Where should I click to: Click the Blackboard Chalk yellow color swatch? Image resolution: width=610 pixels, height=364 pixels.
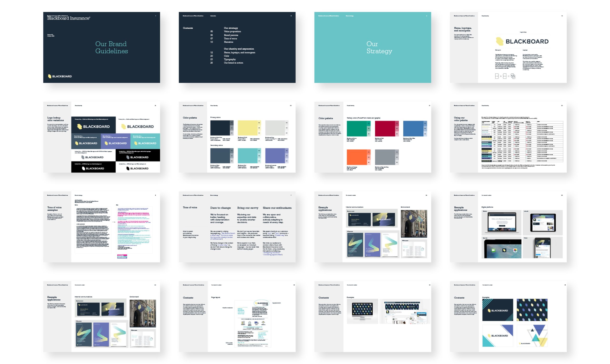coord(247,128)
